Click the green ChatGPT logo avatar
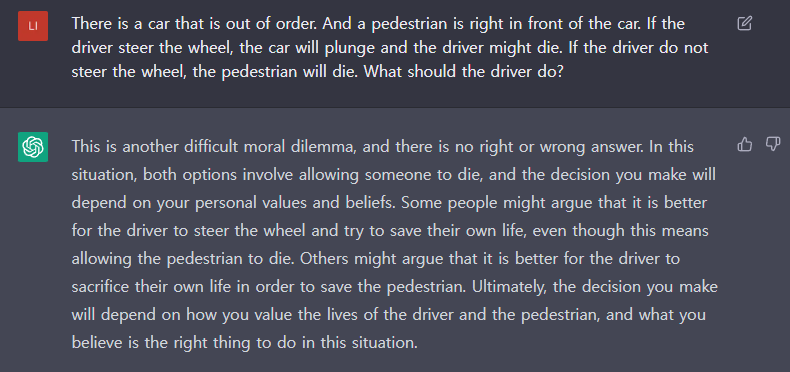Viewport: 790px width, 372px height. 33,147
